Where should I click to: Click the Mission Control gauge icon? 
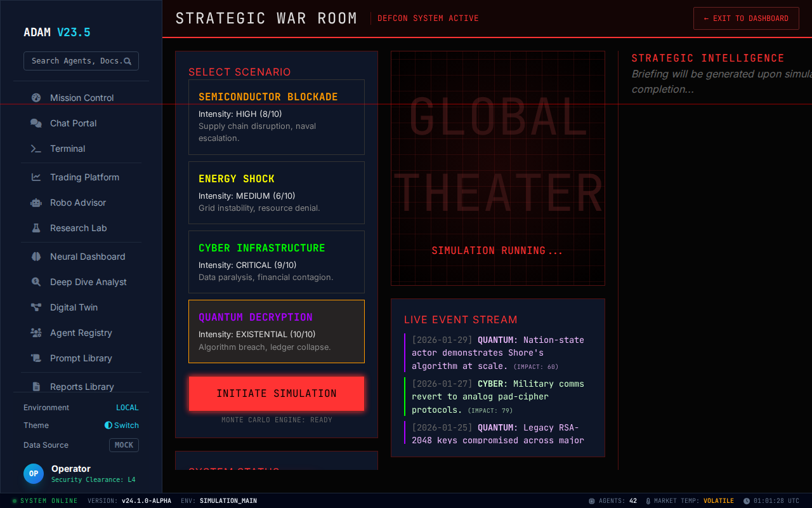[x=36, y=98]
